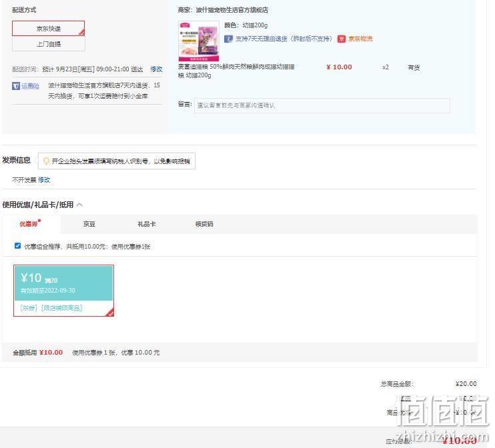Click 修改 next to 不开发票

[44, 180]
